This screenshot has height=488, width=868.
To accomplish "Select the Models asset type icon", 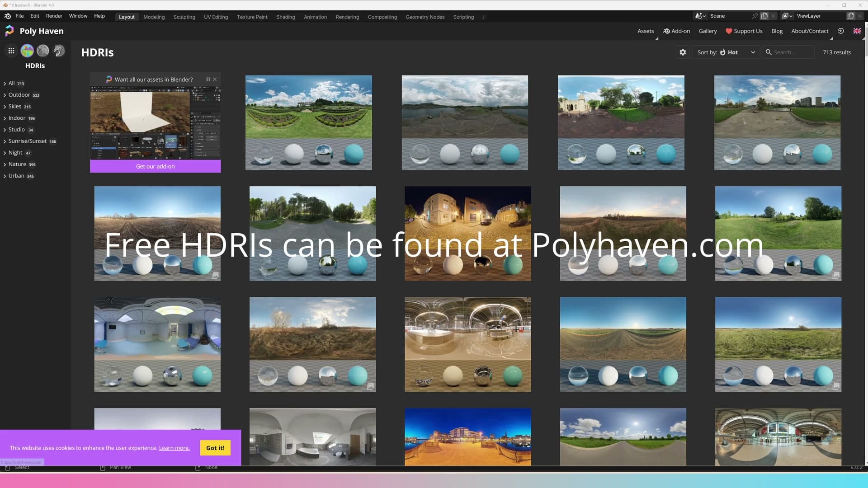I will coord(59,51).
